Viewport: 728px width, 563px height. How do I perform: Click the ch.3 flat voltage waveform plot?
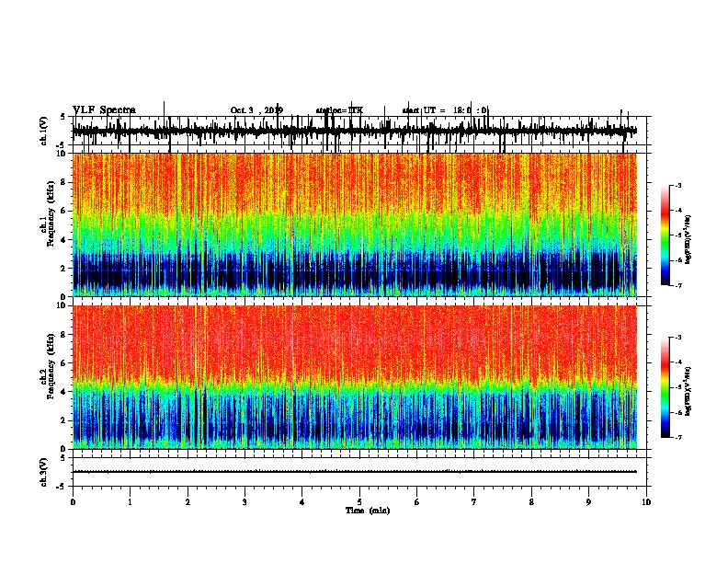coord(359,472)
